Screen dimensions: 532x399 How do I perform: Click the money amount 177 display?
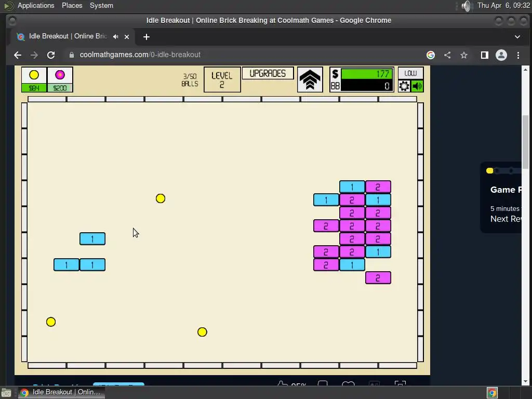(x=367, y=74)
